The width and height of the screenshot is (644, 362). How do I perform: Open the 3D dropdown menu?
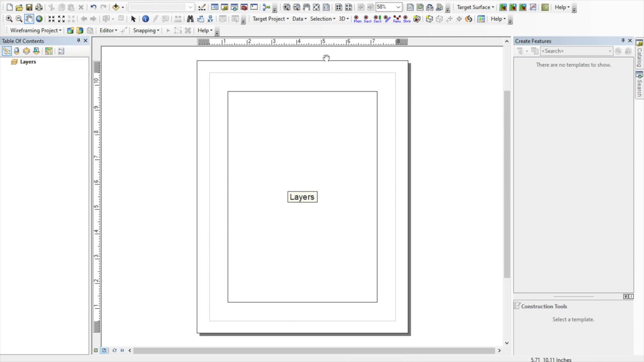344,19
